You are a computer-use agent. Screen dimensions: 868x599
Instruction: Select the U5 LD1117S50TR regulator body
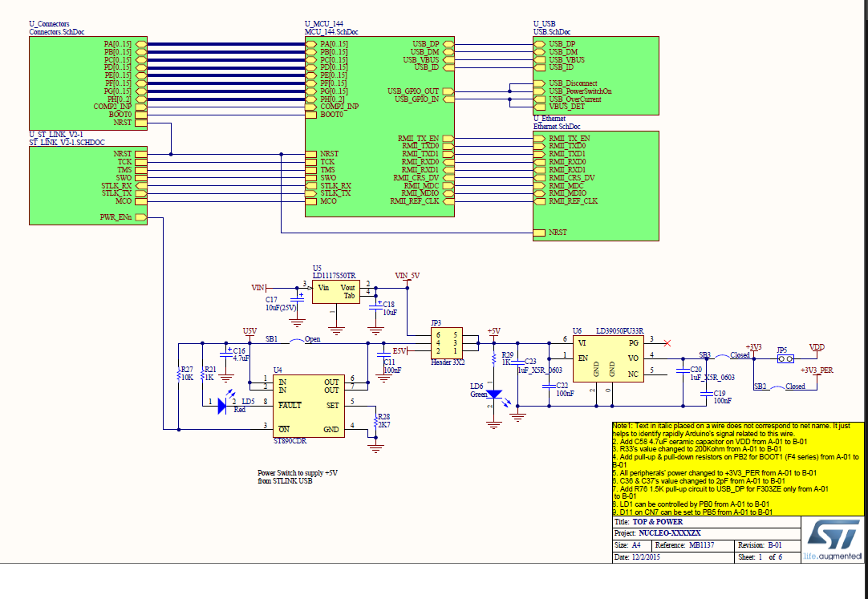coord(335,292)
